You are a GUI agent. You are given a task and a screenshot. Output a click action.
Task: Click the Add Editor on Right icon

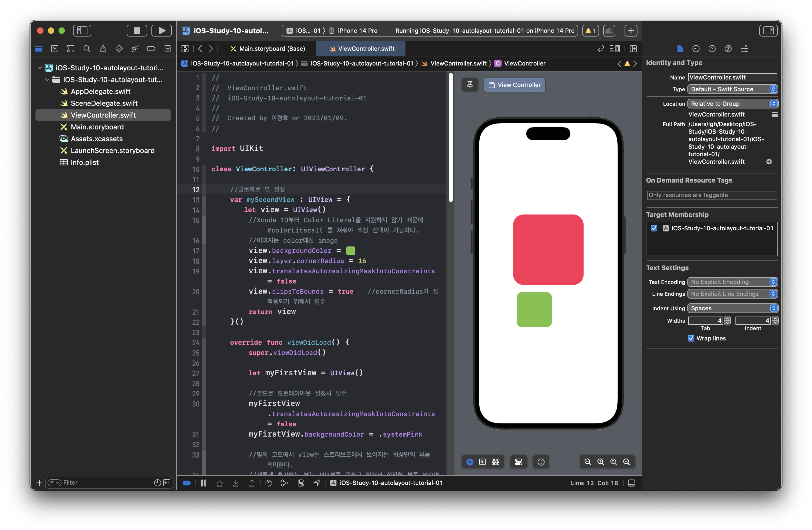[633, 49]
